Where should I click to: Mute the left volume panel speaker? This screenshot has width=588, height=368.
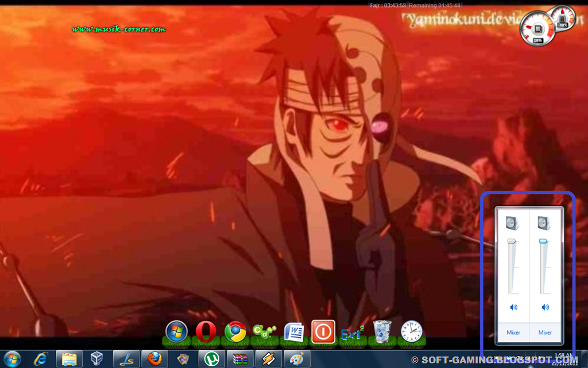513,307
